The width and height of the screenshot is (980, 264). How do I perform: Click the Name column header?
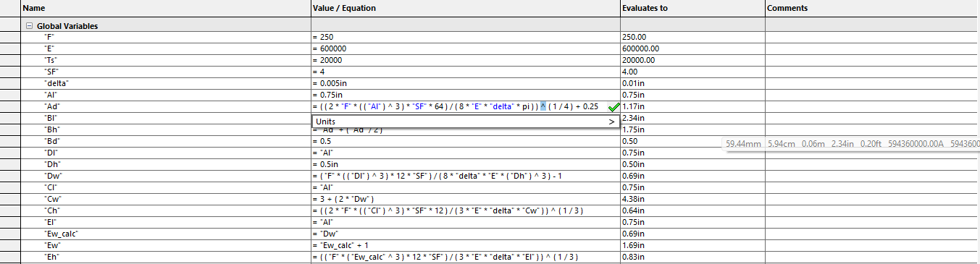pos(166,8)
